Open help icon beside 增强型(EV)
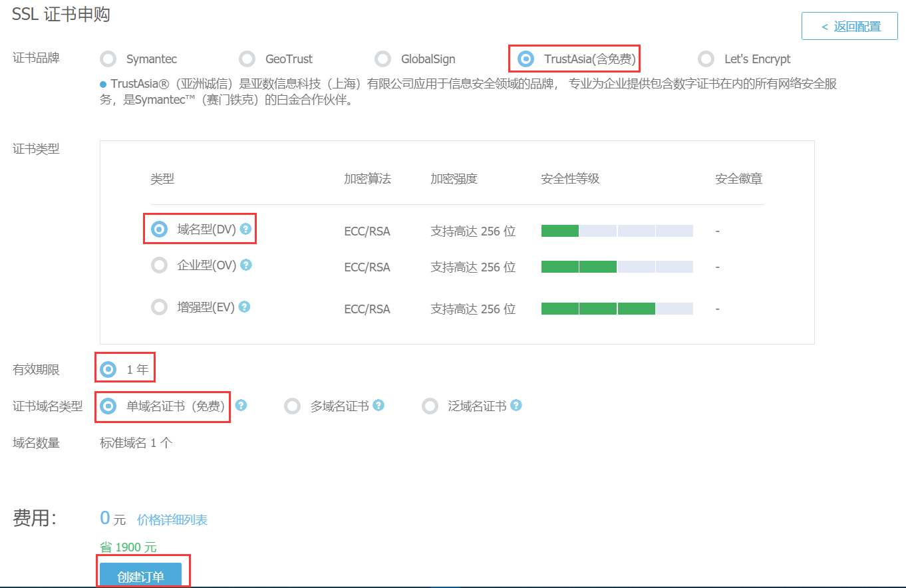This screenshot has height=588, width=906. pyautogui.click(x=244, y=307)
